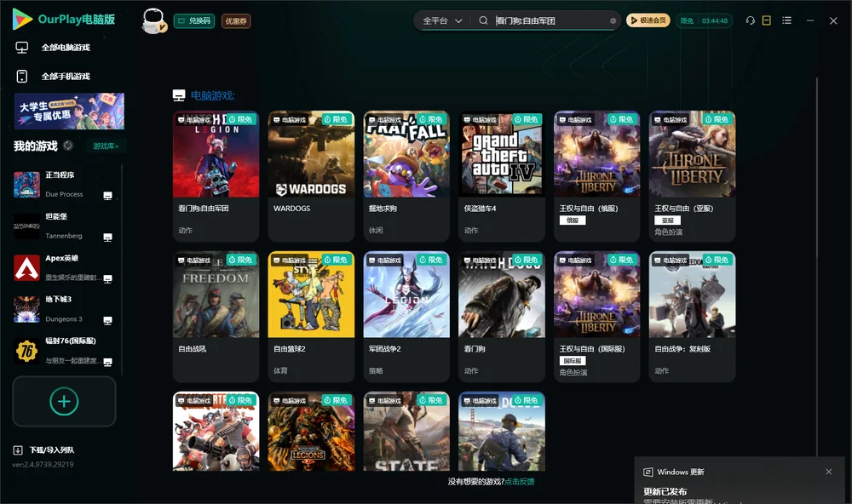Focus the search field containing 看门狗:自由军团
The width and height of the screenshot is (852, 504).
550,20
